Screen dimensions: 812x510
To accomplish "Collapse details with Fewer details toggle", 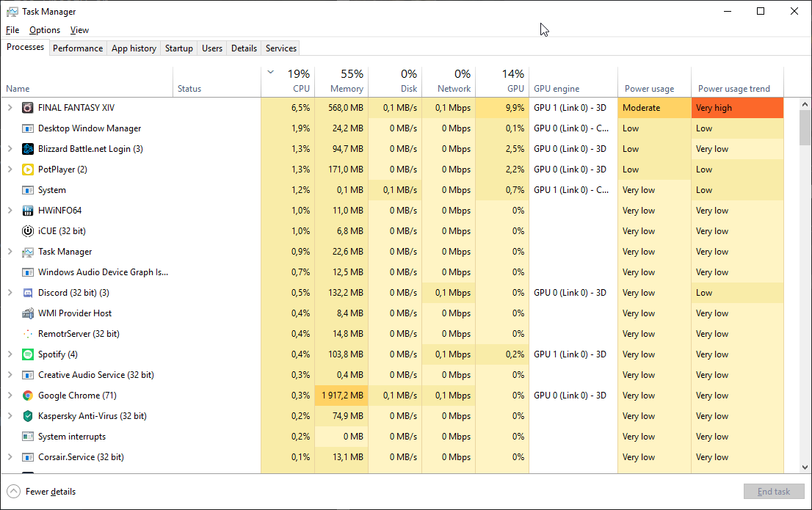I will pos(42,492).
